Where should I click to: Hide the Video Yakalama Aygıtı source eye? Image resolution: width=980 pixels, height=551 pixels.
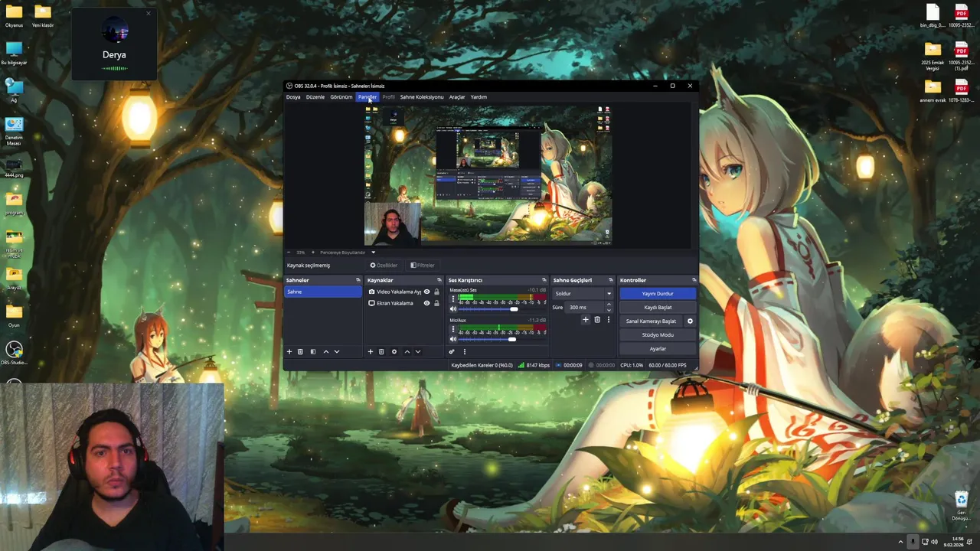coord(426,292)
